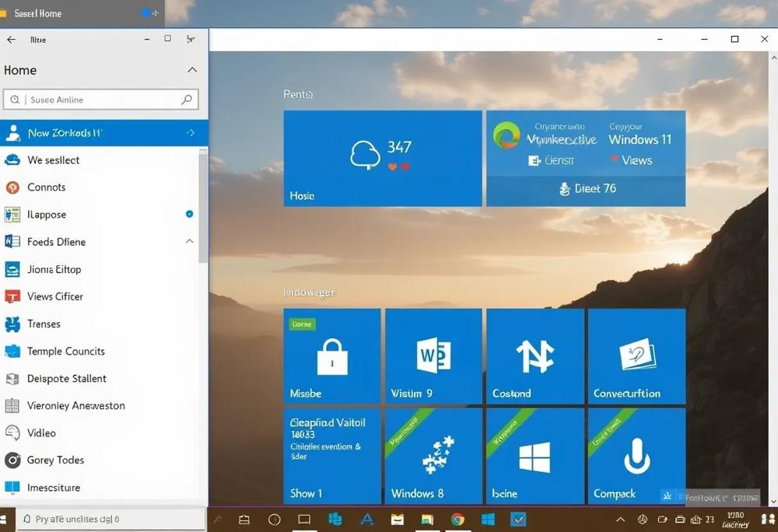Click the Iındowager section heading
The height and width of the screenshot is (532, 778).
[309, 292]
